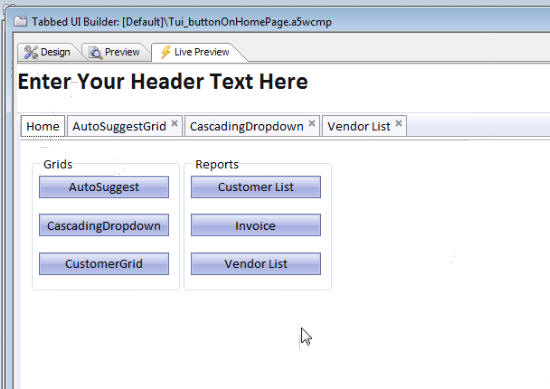Click the Live Preview lightning icon
The width and height of the screenshot is (550, 389).
click(x=166, y=53)
